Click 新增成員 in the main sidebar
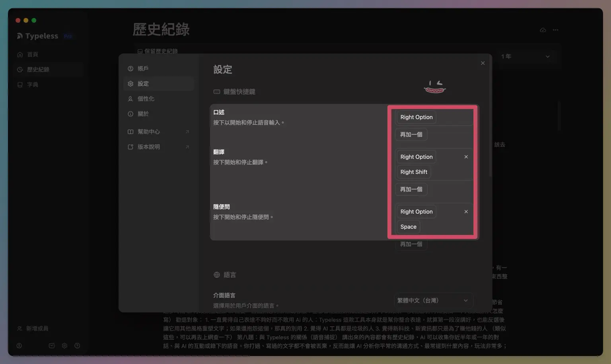This screenshot has width=611, height=364. [x=33, y=329]
